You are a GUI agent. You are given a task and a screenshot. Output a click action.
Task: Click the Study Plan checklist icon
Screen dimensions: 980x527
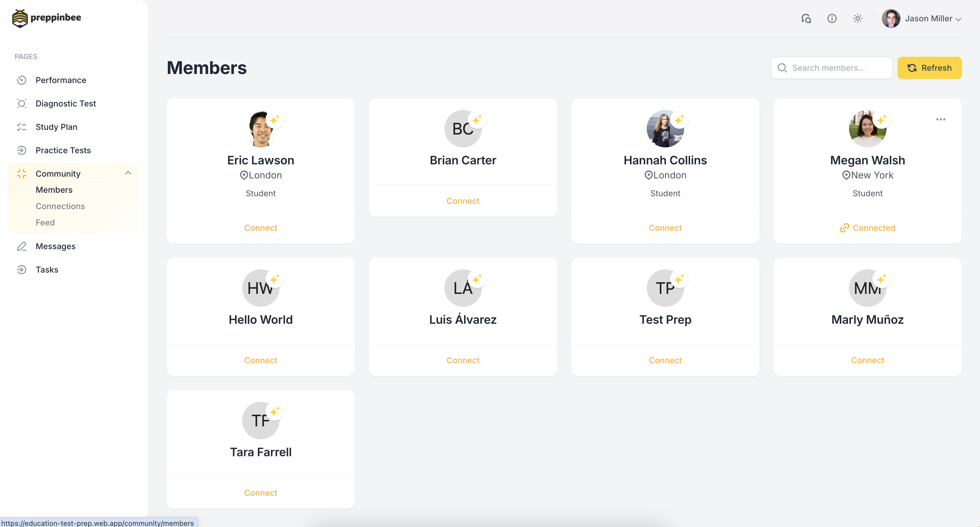tap(22, 127)
